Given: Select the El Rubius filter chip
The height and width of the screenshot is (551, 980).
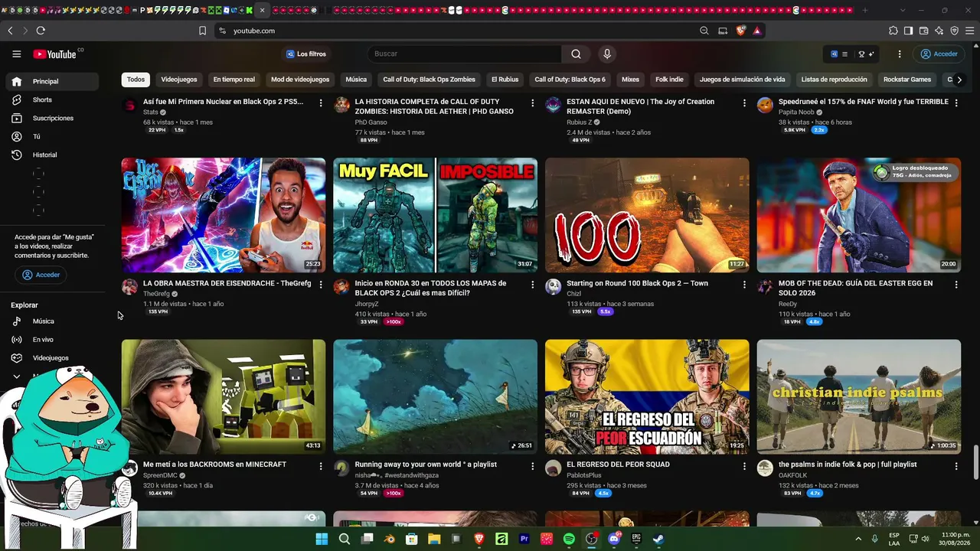Looking at the screenshot, I should (x=505, y=80).
